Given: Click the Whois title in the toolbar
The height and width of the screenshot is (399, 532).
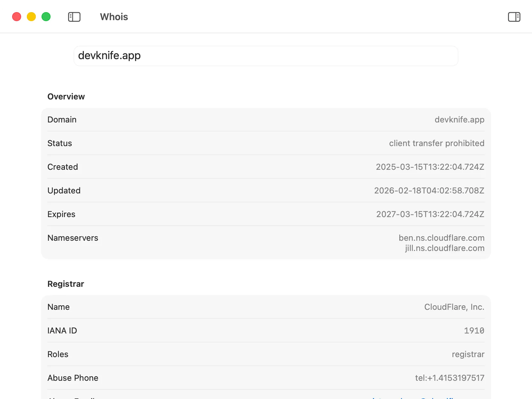Looking at the screenshot, I should (114, 17).
